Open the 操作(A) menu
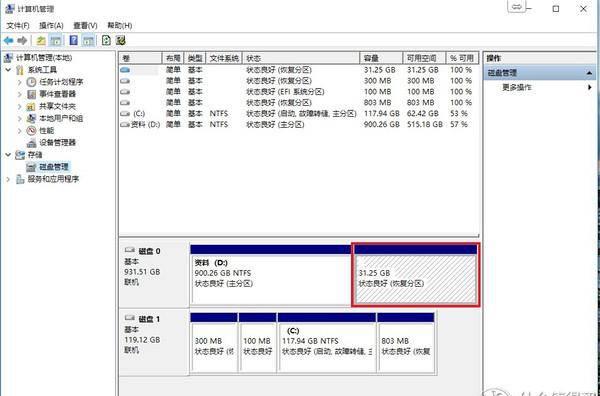The width and height of the screenshot is (600, 396). [51, 26]
